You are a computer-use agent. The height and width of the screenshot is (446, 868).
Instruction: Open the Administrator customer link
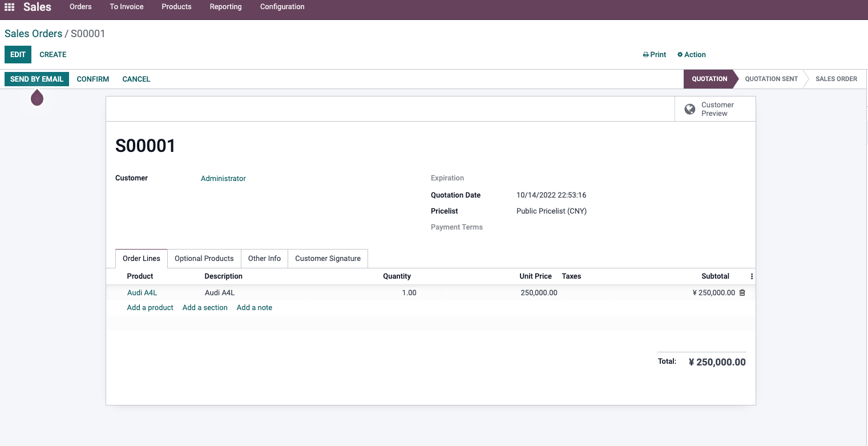223,179
